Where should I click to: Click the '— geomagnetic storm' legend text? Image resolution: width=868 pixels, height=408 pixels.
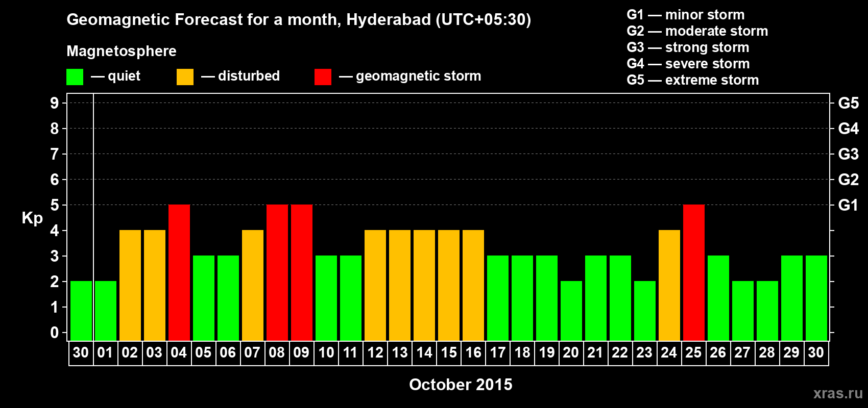(410, 76)
